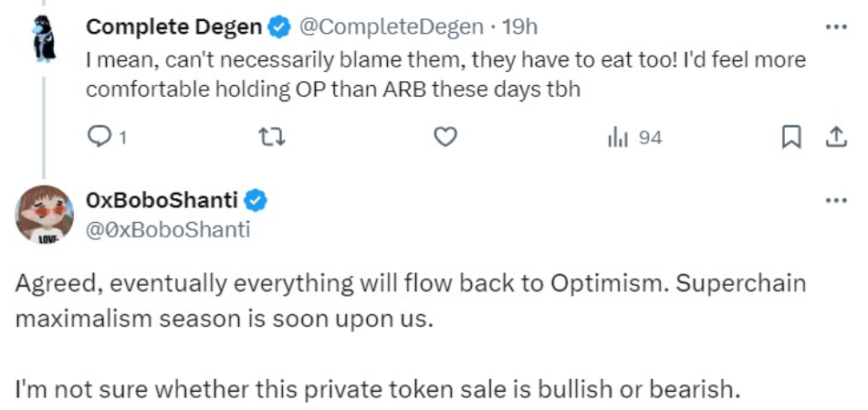
Task: Like the Complete Degen tweet
Action: 444,138
